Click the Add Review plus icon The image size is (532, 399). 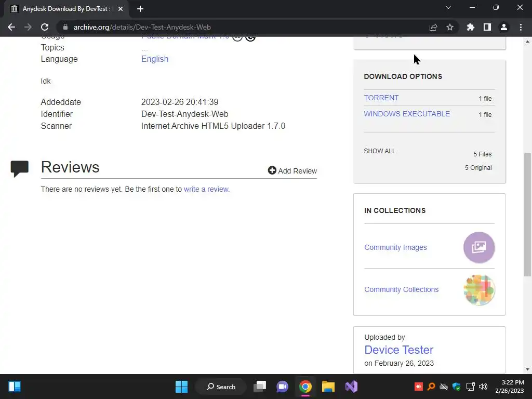pyautogui.click(x=272, y=170)
